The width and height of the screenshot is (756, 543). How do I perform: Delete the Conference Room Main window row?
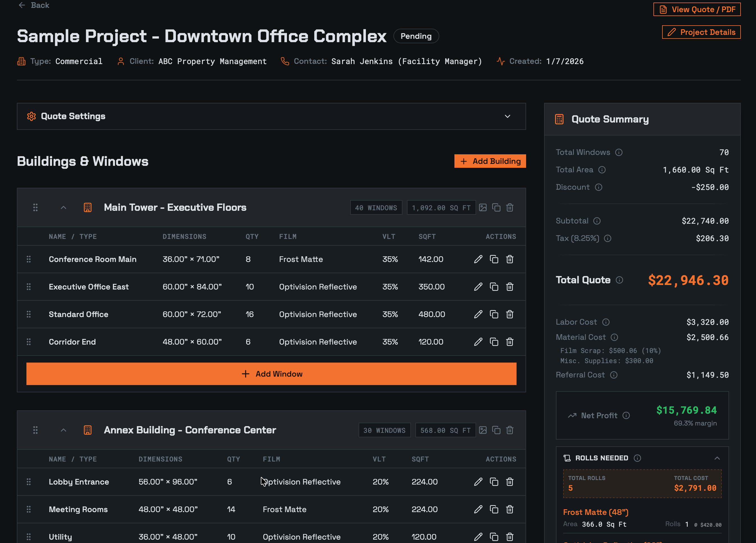click(510, 259)
